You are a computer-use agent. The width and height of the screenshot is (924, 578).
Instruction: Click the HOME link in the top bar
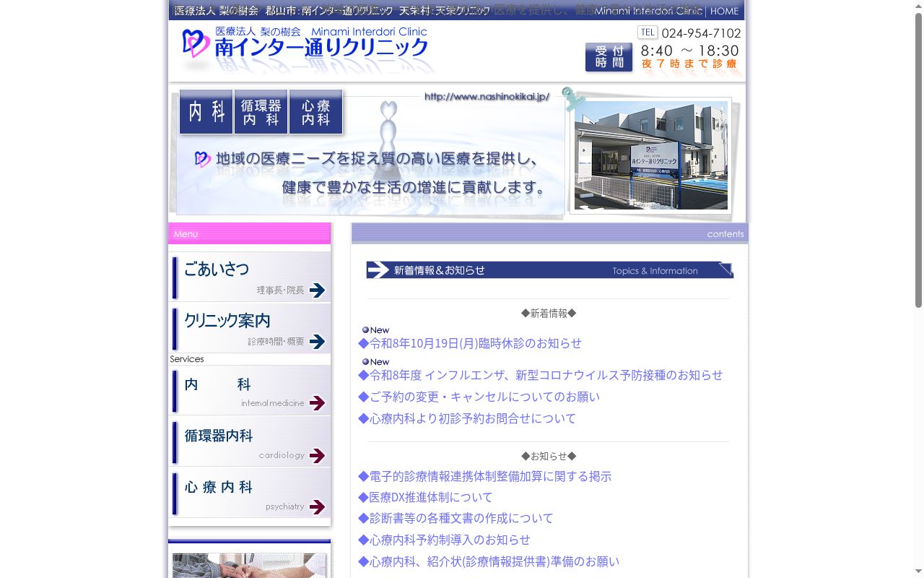click(724, 11)
